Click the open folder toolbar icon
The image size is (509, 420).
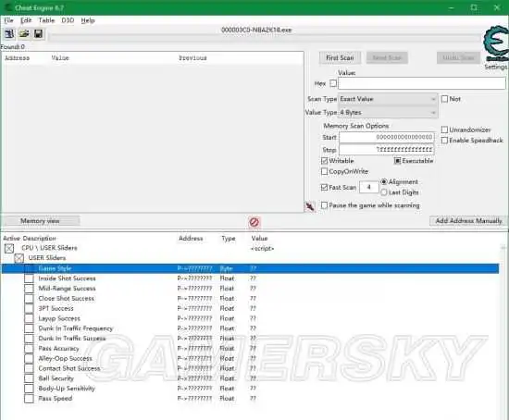[x=24, y=33]
